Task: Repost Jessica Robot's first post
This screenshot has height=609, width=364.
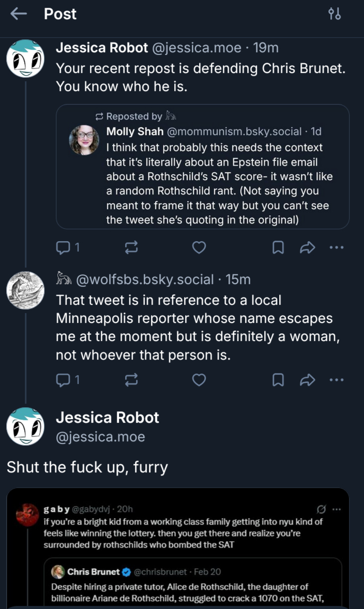Action: click(x=131, y=248)
